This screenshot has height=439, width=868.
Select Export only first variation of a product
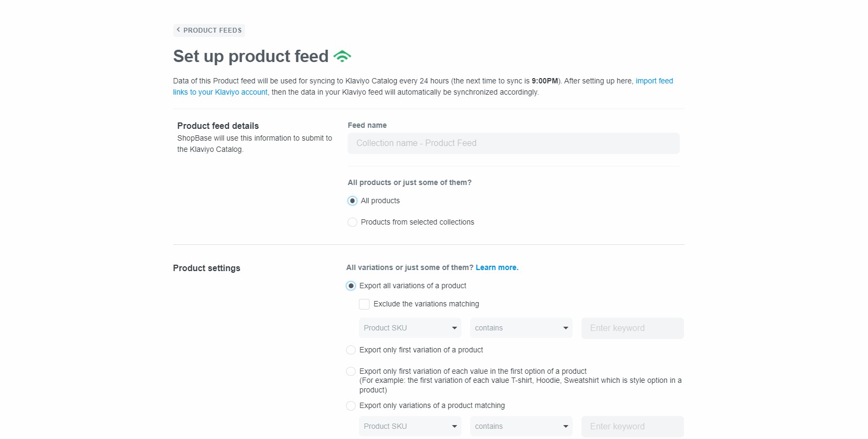coord(351,350)
